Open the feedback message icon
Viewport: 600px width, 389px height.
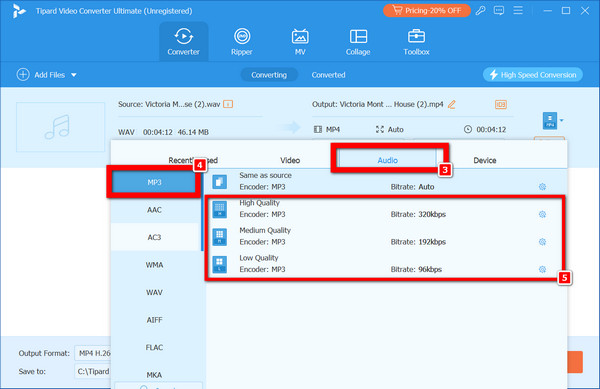499,11
